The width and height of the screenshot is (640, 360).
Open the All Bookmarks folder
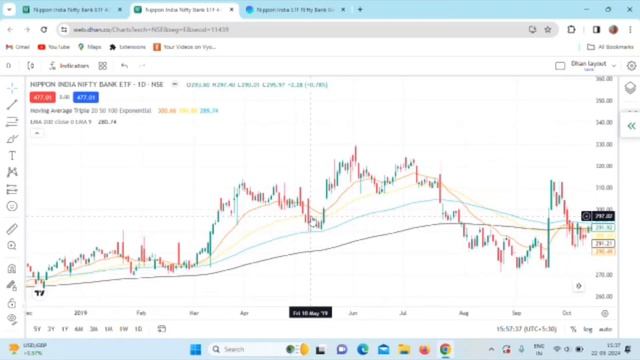coord(611,47)
